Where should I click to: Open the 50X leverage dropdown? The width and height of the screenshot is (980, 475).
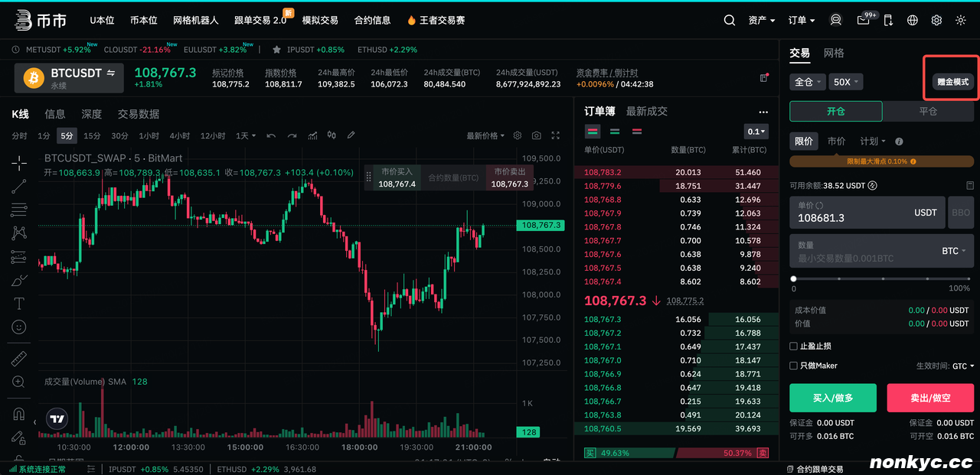[x=846, y=82]
